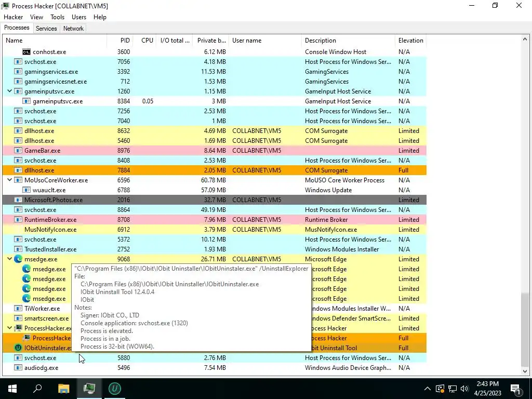Click the TrustedInstaller.exe process icon
The height and width of the screenshot is (399, 532).
(18, 249)
